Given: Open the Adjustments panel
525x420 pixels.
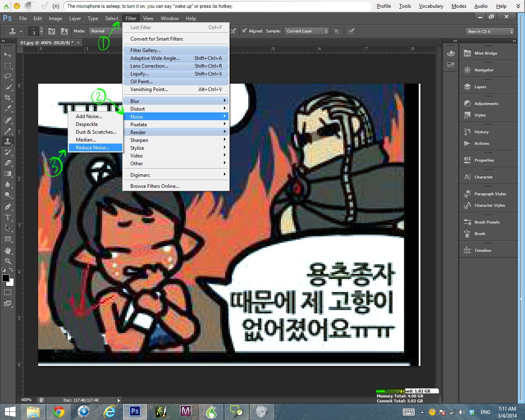Looking at the screenshot, I should point(488,103).
